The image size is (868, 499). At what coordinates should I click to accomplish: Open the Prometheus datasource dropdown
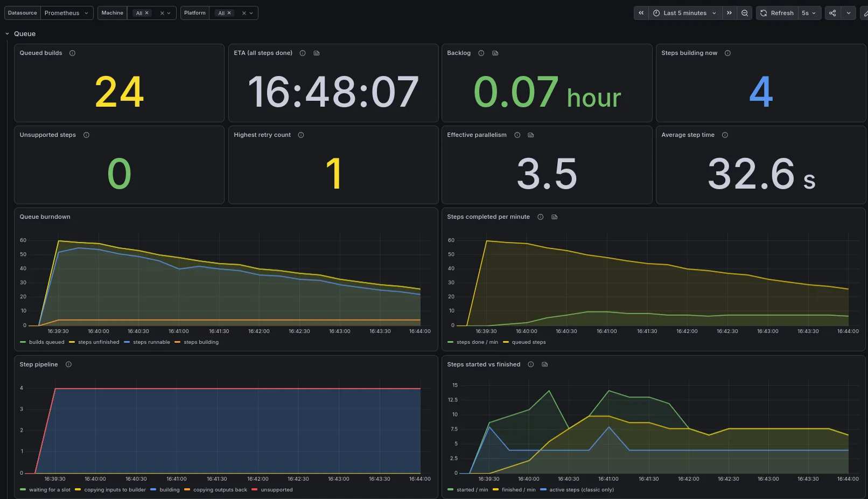pos(66,13)
